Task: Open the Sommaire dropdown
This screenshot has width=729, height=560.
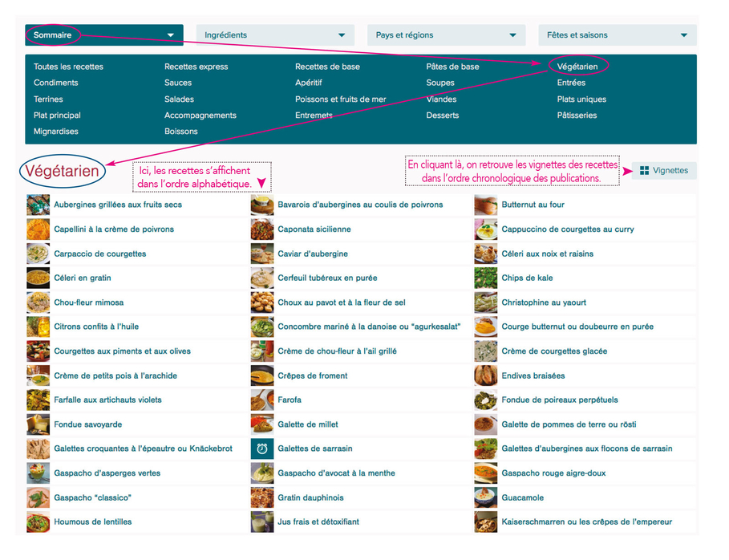Action: tap(104, 35)
